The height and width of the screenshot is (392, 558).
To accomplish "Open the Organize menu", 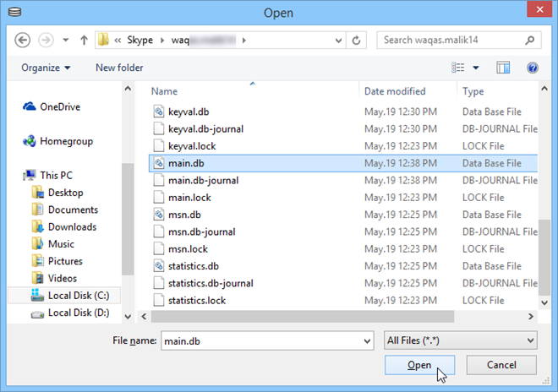I will point(46,68).
